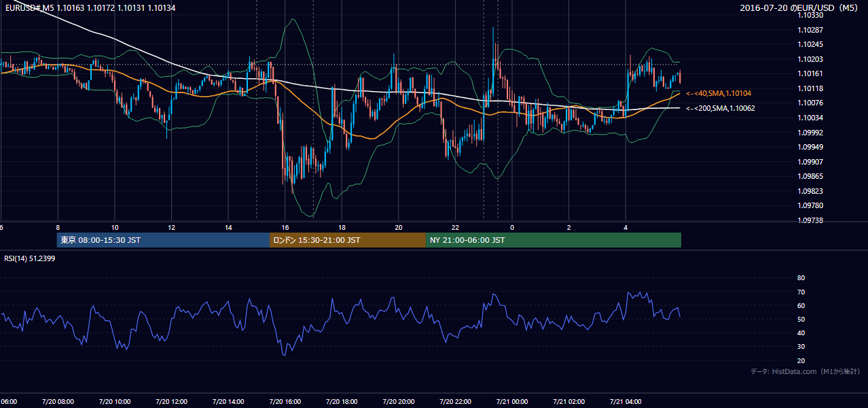Click the 2016-07-20 EUR/USD (M5) chart title
Screen dimensions: 868x408
click(799, 8)
